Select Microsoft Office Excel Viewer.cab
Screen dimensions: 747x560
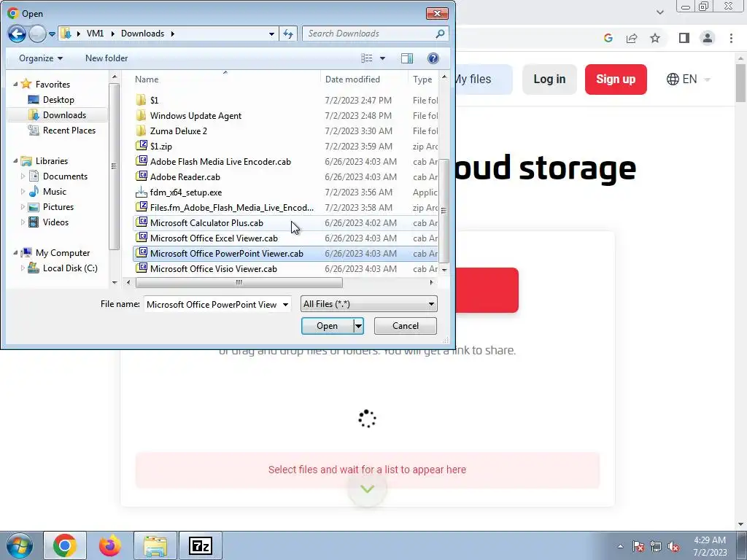tap(214, 238)
